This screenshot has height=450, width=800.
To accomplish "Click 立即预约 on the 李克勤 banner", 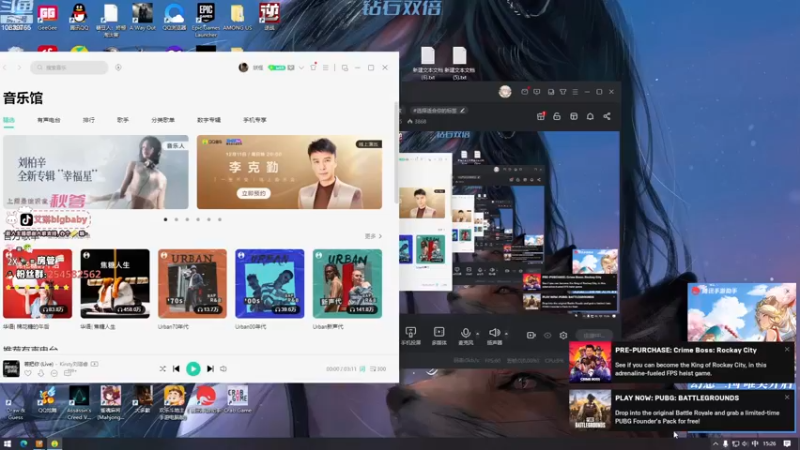I will pyautogui.click(x=254, y=193).
